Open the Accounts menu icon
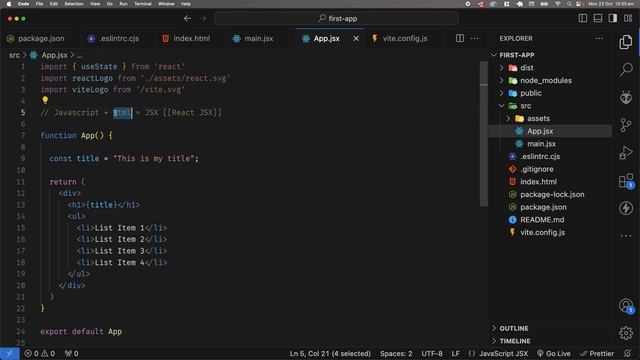The image size is (640, 360). [626, 305]
